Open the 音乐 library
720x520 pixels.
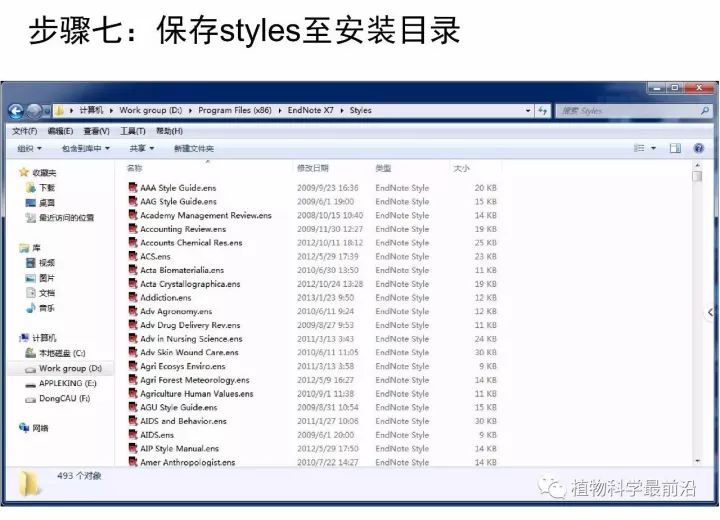pos(46,308)
